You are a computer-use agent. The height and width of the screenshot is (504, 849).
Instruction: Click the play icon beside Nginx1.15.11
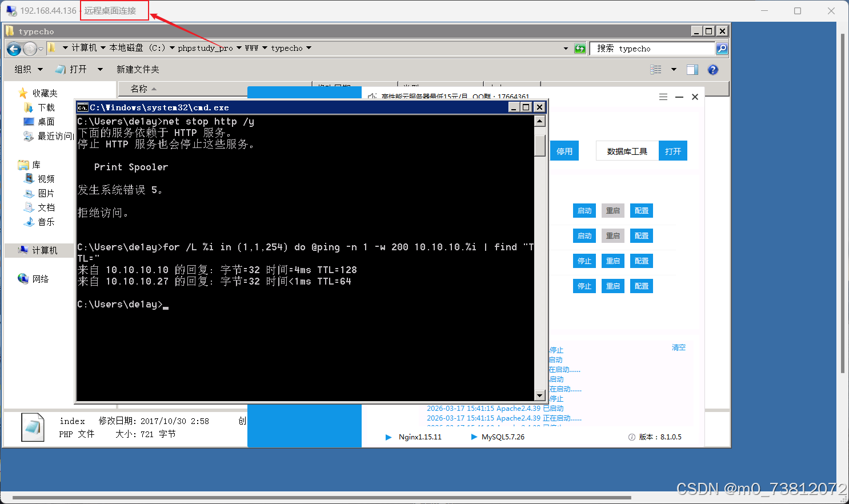pos(389,437)
